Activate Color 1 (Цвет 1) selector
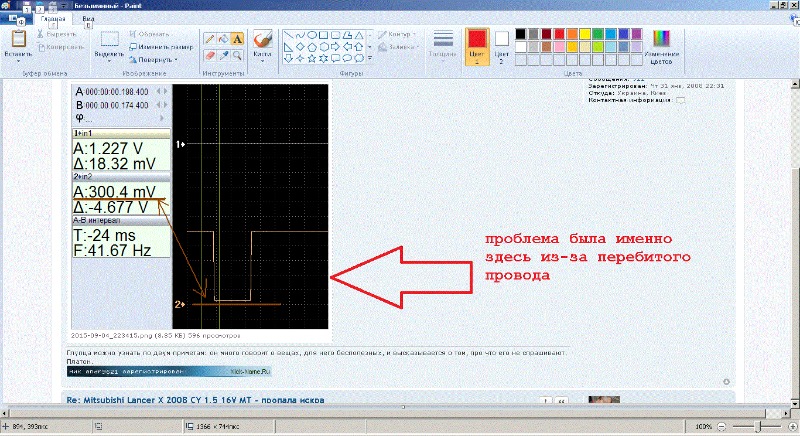 (476, 45)
